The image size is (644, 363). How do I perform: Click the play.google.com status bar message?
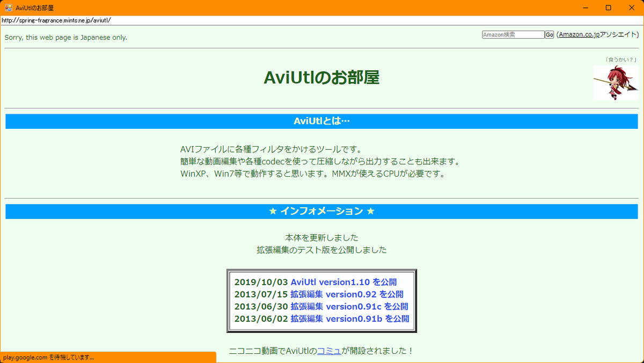(48, 357)
